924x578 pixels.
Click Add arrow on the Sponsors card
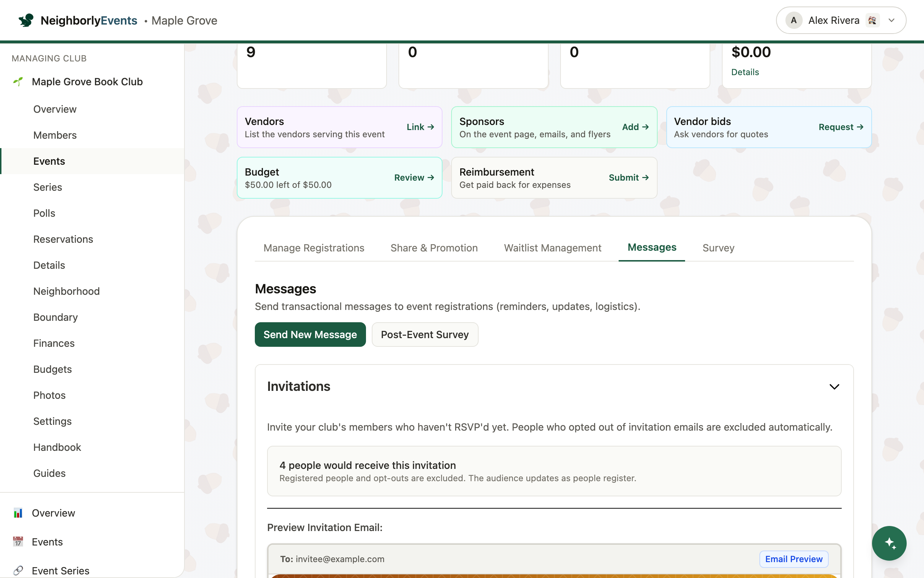click(635, 127)
